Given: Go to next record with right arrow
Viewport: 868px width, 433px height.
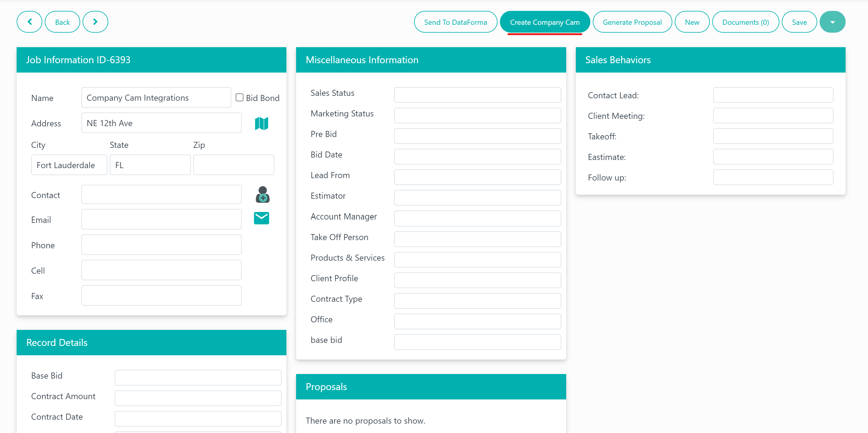Looking at the screenshot, I should (x=95, y=22).
